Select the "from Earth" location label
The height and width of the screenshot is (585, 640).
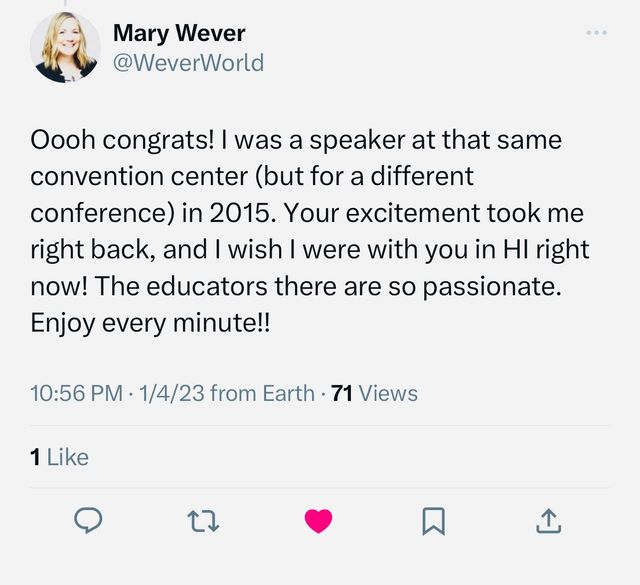[262, 394]
